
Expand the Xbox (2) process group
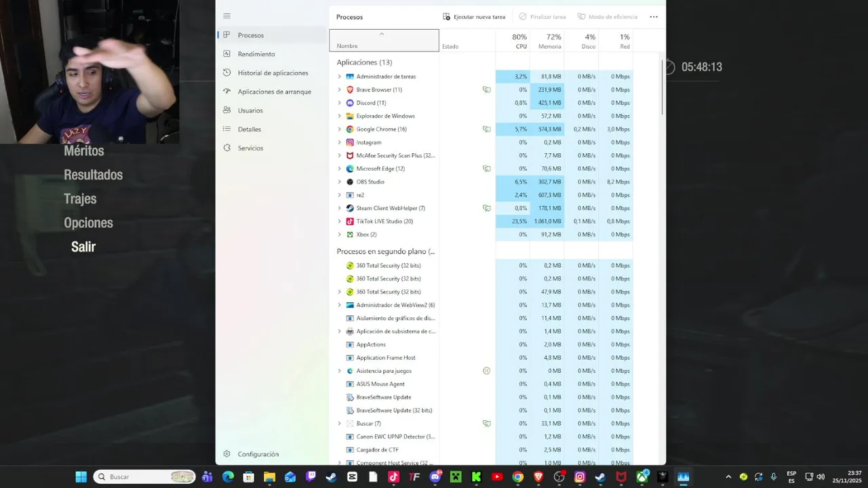point(339,235)
